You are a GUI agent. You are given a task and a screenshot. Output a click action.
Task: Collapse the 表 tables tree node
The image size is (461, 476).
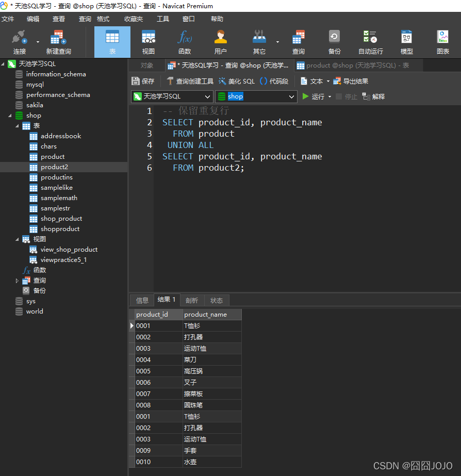[x=17, y=126]
